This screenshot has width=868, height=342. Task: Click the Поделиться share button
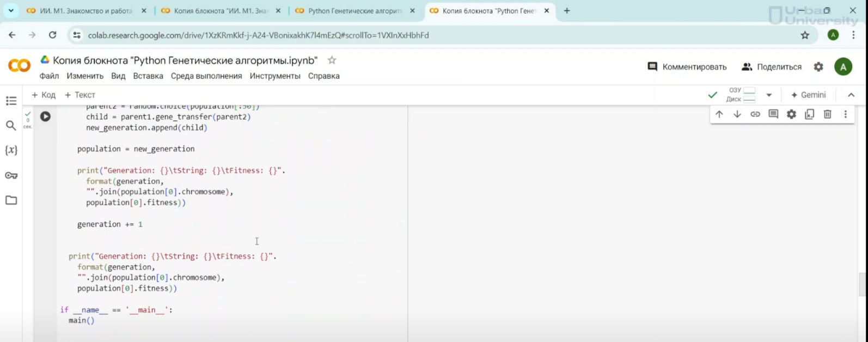pyautogui.click(x=772, y=67)
